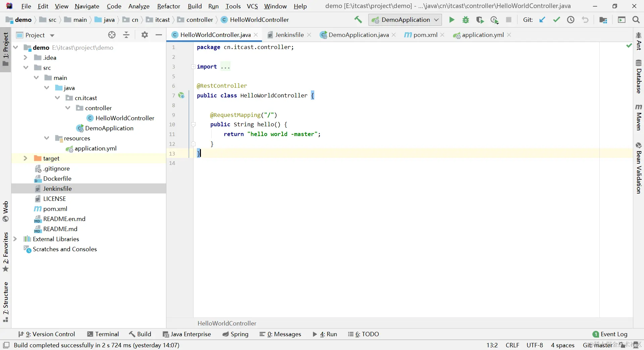Open the VCS menu

pyautogui.click(x=252, y=6)
